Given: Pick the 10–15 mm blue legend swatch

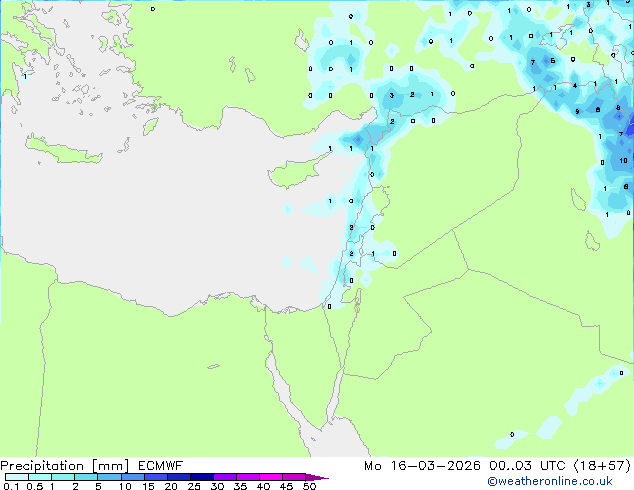Looking at the screenshot, I should (x=132, y=477).
